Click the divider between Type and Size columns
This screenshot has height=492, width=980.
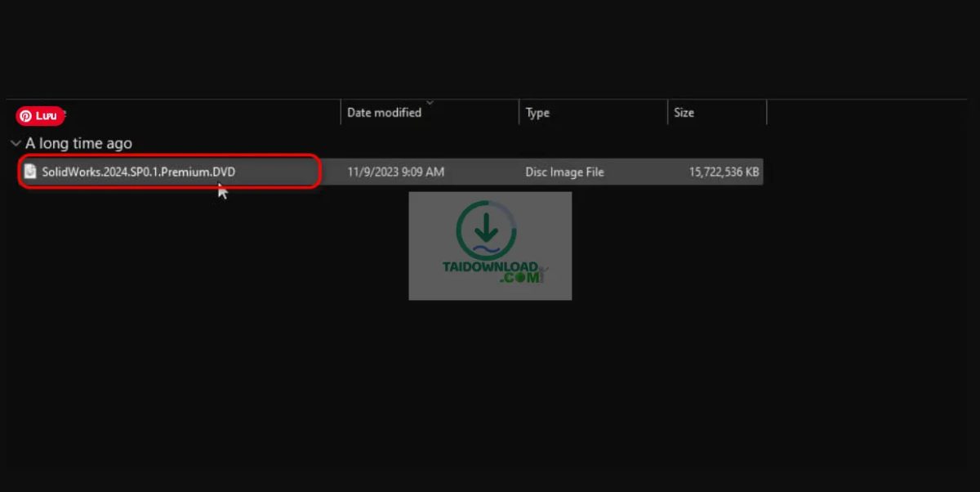[x=667, y=113]
